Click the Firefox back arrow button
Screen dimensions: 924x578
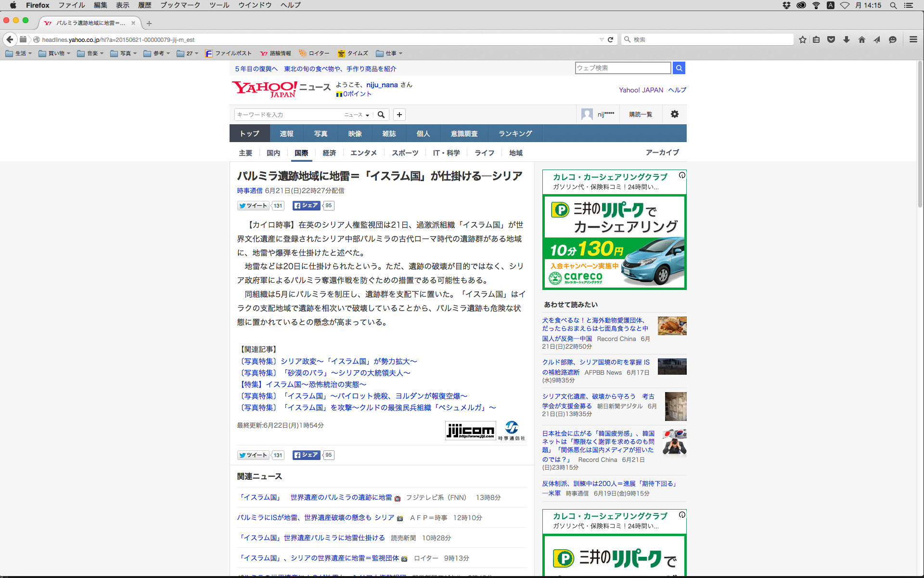pyautogui.click(x=10, y=39)
